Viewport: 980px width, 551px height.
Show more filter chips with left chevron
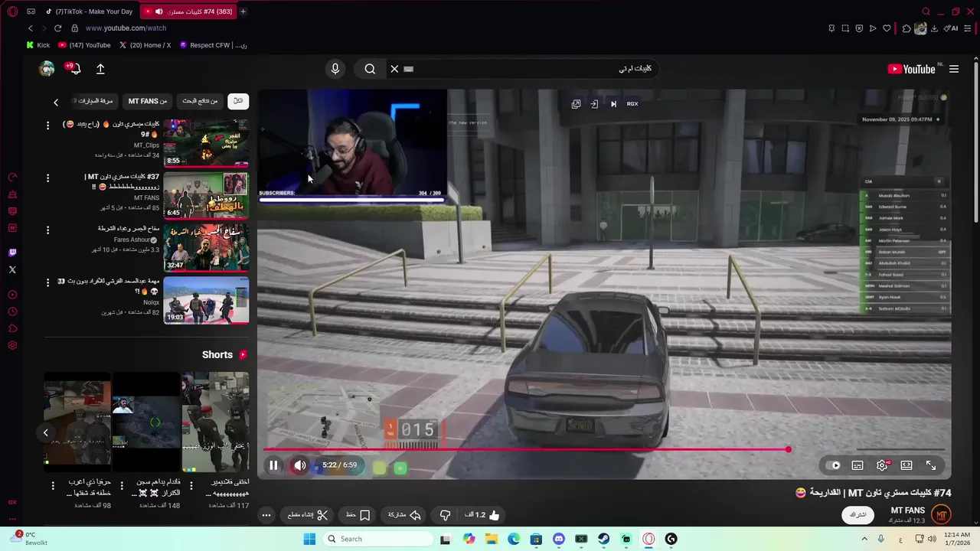tap(56, 102)
